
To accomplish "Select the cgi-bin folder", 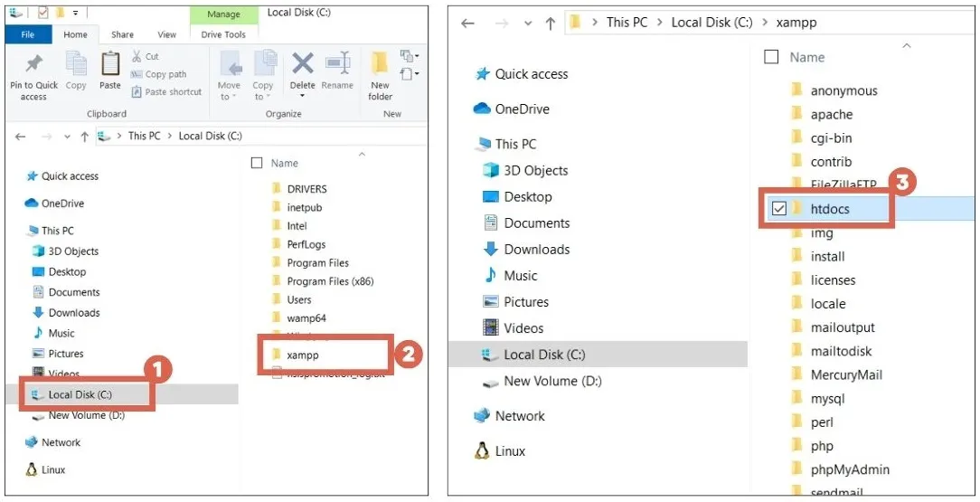I will [821, 138].
